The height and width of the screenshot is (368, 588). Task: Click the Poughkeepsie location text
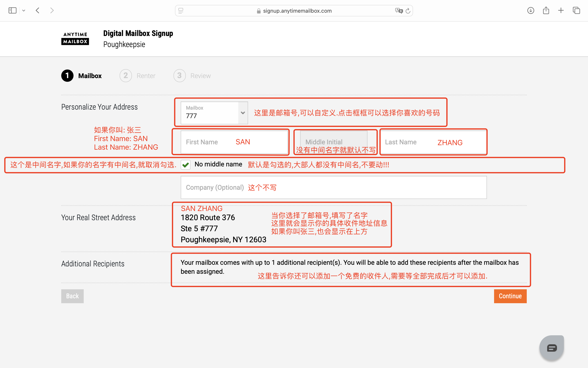click(124, 44)
